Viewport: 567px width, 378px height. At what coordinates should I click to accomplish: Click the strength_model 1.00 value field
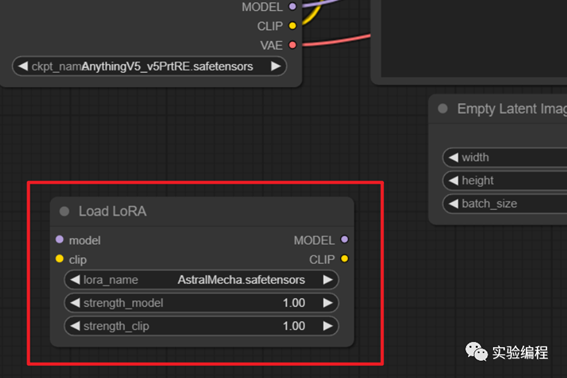[x=201, y=303]
